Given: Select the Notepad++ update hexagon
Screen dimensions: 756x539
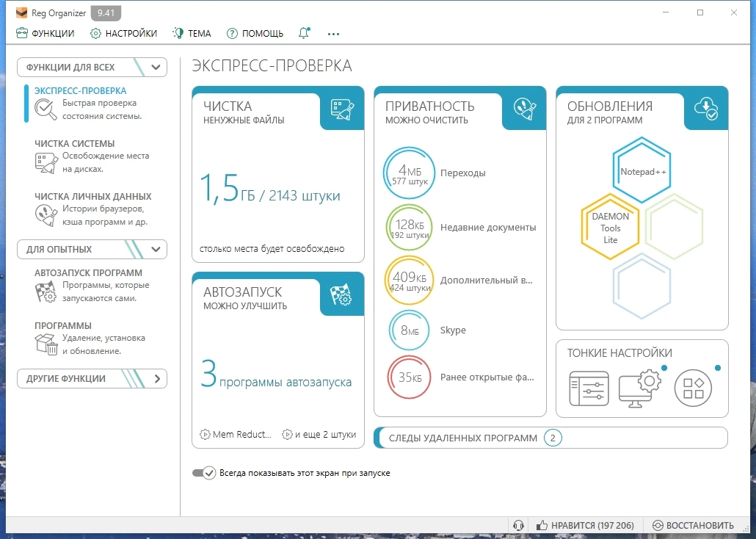Looking at the screenshot, I should (641, 170).
